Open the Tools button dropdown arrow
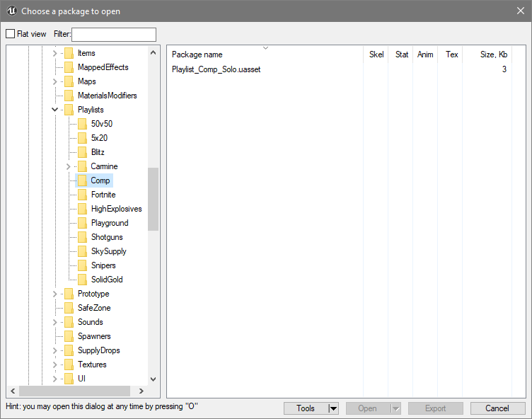The image size is (532, 419). (333, 408)
